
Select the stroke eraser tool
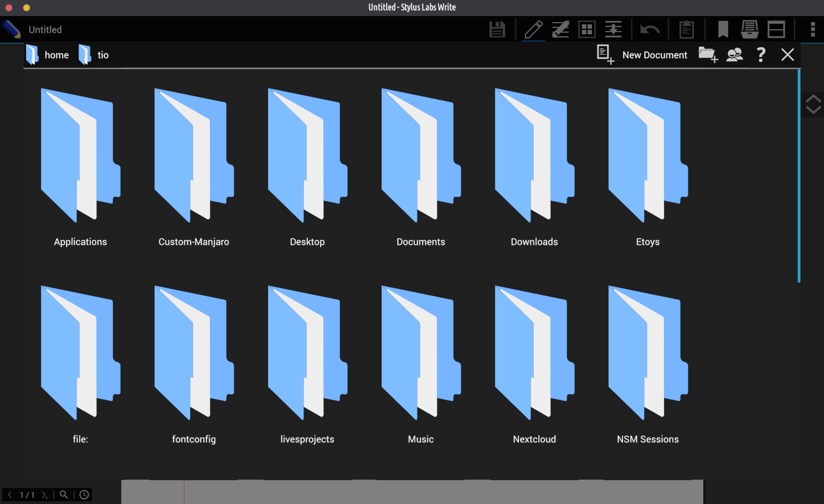[560, 29]
